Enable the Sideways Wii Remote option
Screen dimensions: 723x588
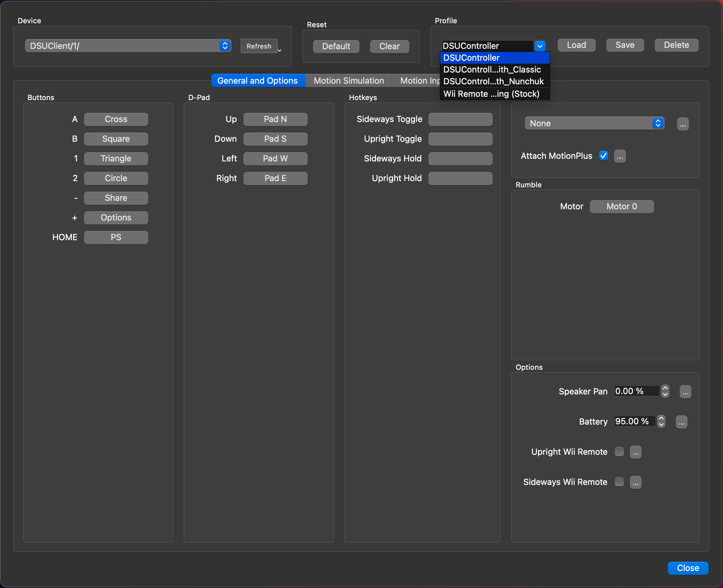[619, 482]
